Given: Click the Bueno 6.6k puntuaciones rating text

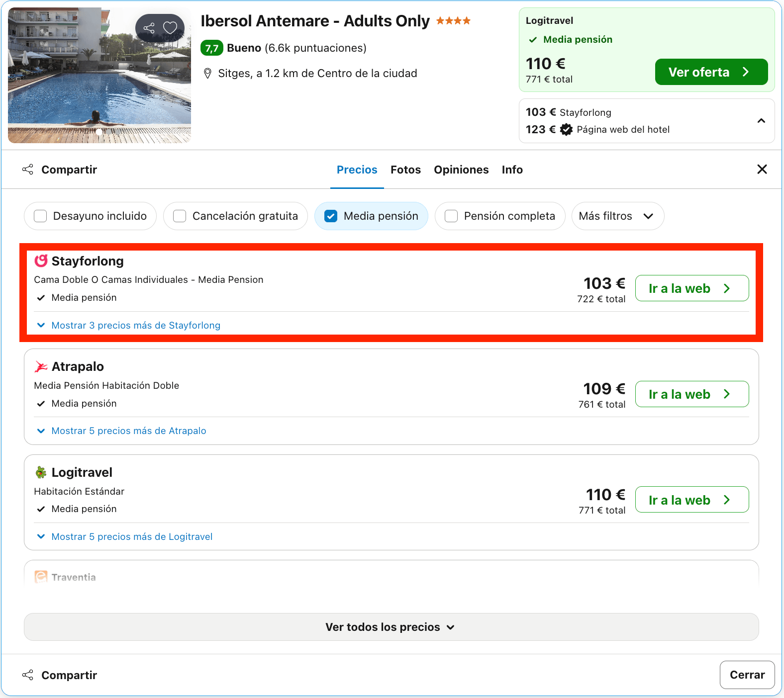Looking at the screenshot, I should (x=296, y=48).
